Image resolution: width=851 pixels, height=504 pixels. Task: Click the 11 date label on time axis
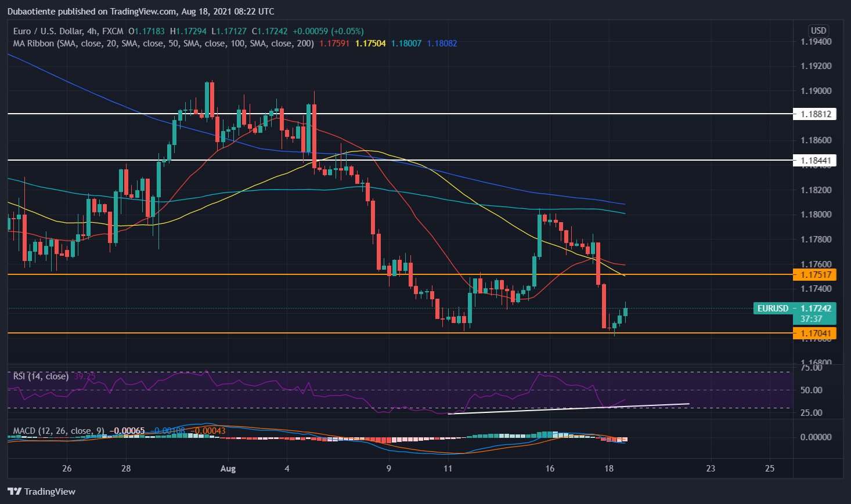click(448, 469)
